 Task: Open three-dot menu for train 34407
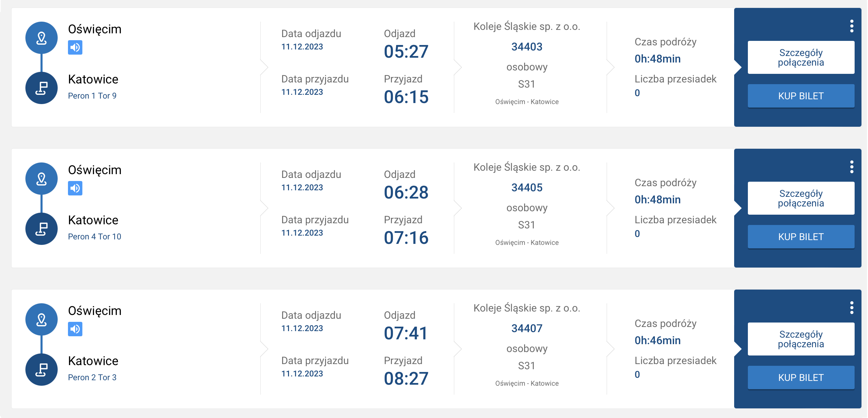(x=852, y=308)
